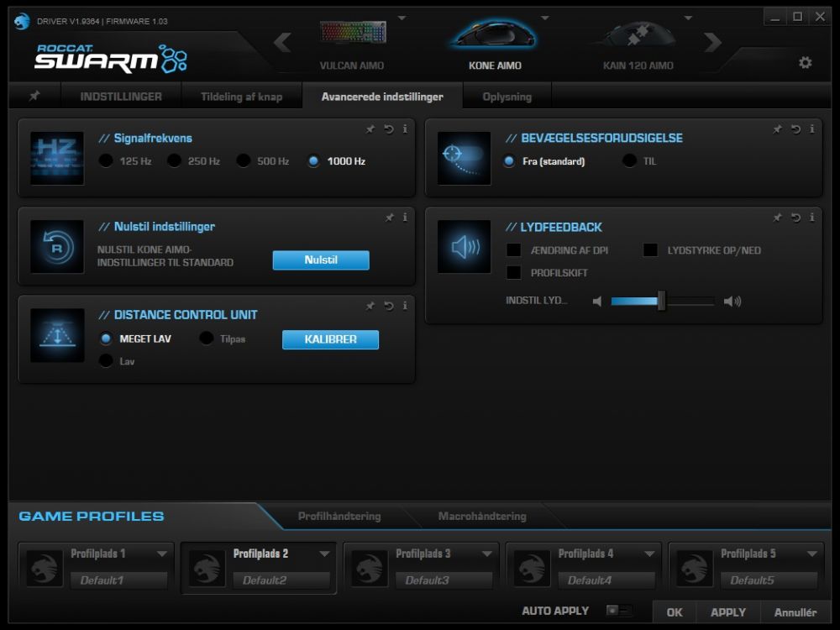Pin the Nulstil indstillinger panel
This screenshot has width=840, height=630.
[x=390, y=218]
